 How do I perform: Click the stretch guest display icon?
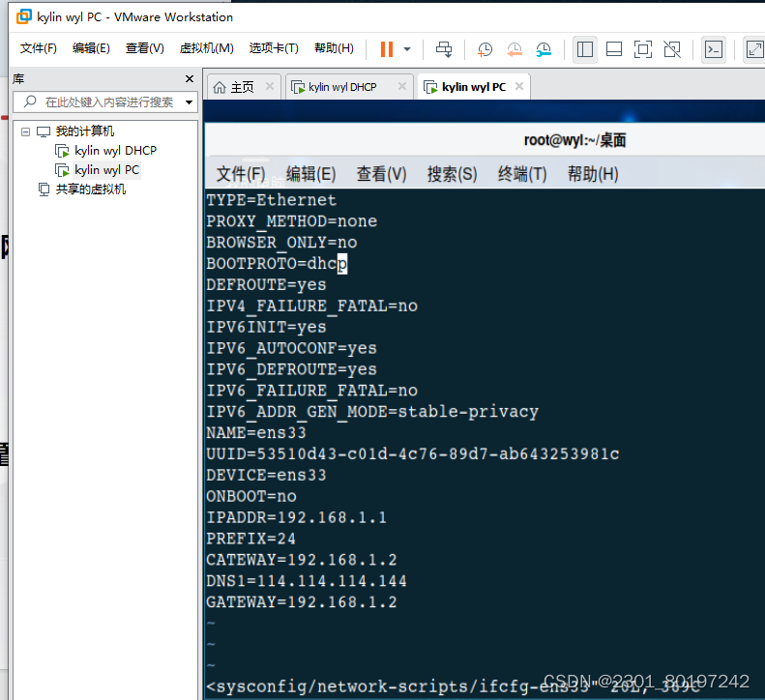pyautogui.click(x=753, y=49)
